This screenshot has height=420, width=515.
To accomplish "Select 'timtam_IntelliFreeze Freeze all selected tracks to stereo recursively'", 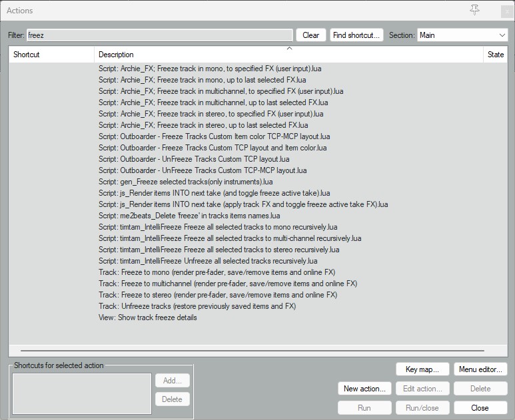I will [x=219, y=250].
